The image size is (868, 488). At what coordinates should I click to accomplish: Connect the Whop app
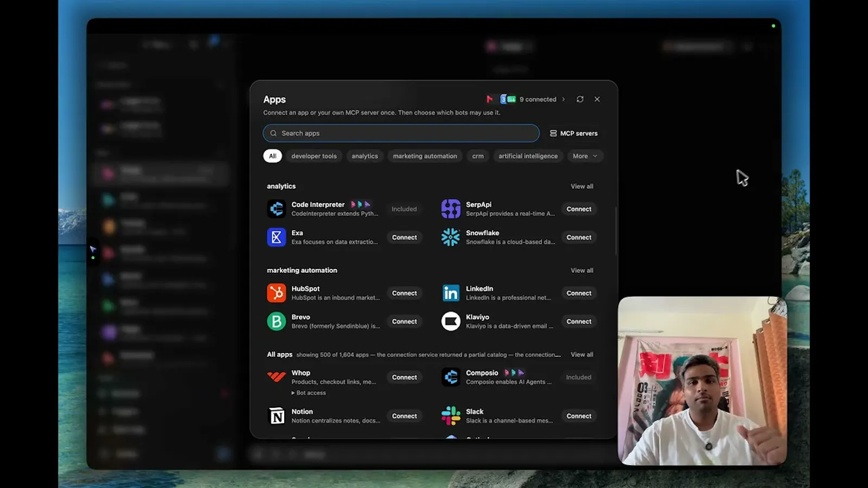(405, 377)
